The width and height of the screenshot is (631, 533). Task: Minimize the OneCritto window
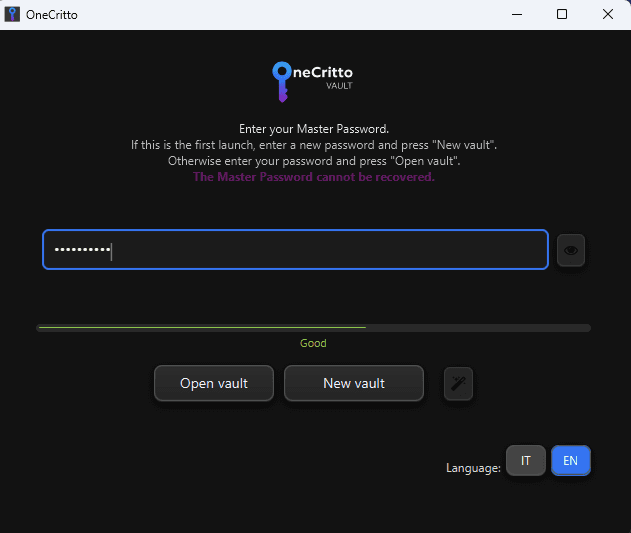click(x=517, y=14)
